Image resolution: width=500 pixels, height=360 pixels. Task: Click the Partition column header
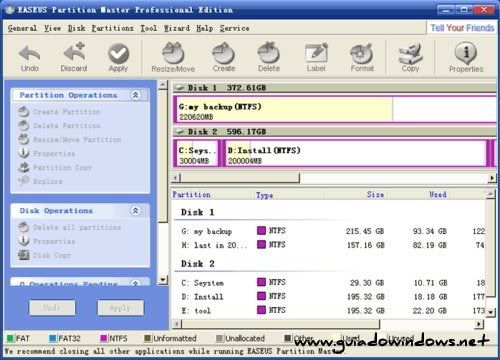pyautogui.click(x=191, y=195)
